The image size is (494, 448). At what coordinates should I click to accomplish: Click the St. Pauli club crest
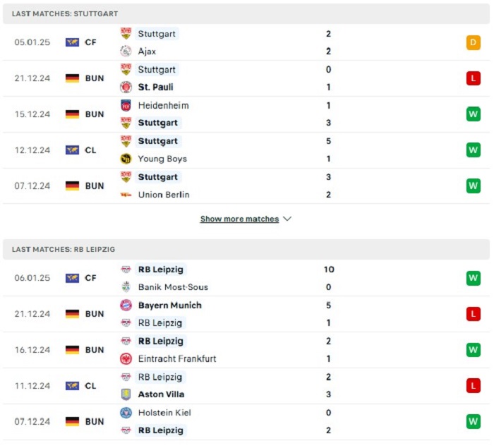[126, 87]
